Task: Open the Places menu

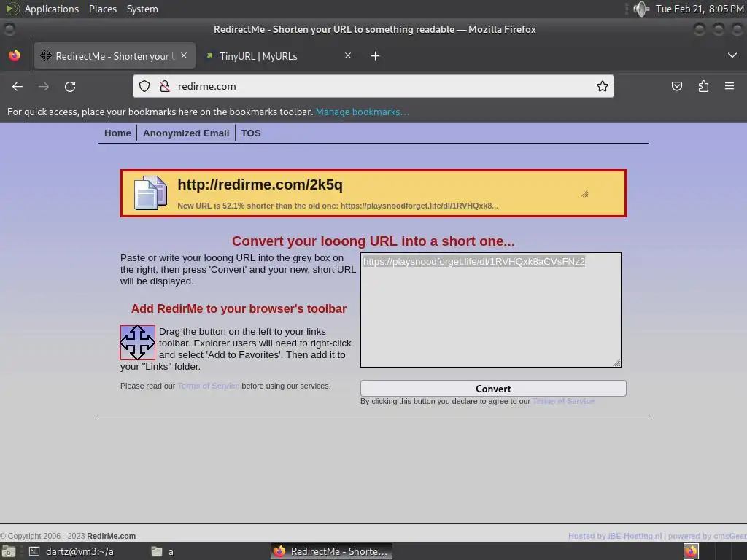Action: [103, 9]
